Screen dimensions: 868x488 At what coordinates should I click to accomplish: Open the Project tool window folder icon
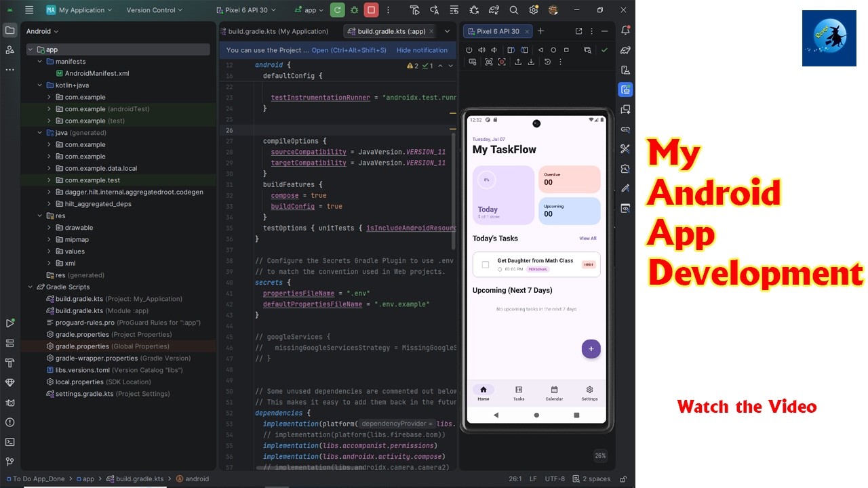click(9, 30)
